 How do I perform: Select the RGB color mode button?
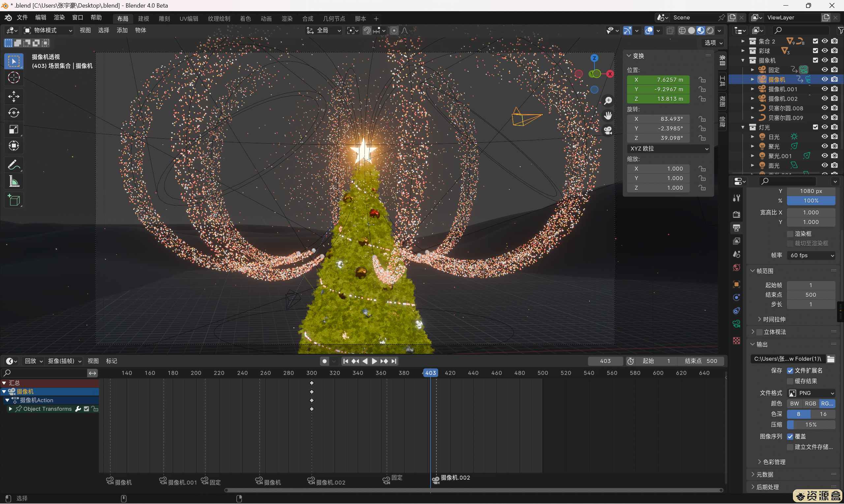(x=810, y=404)
